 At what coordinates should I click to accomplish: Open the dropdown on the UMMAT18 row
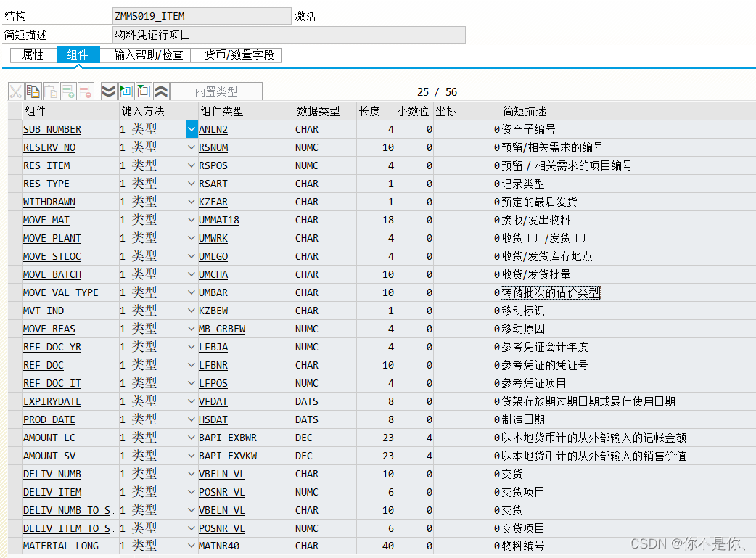click(191, 220)
